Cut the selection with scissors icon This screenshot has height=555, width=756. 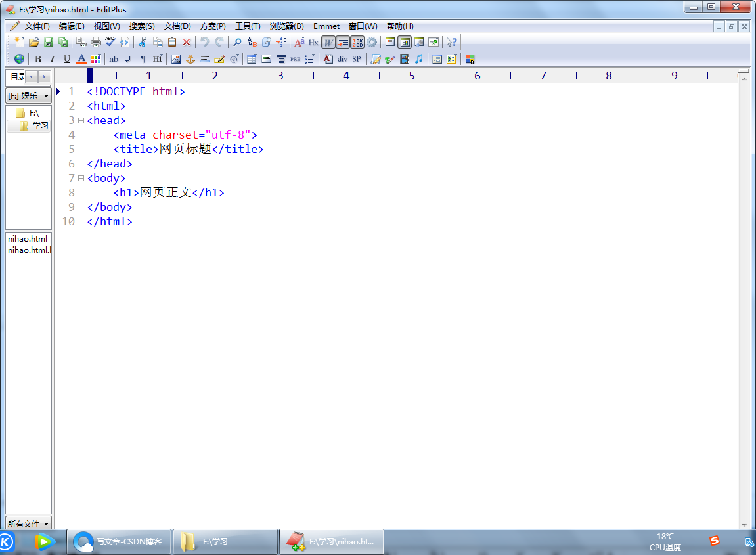(x=143, y=43)
